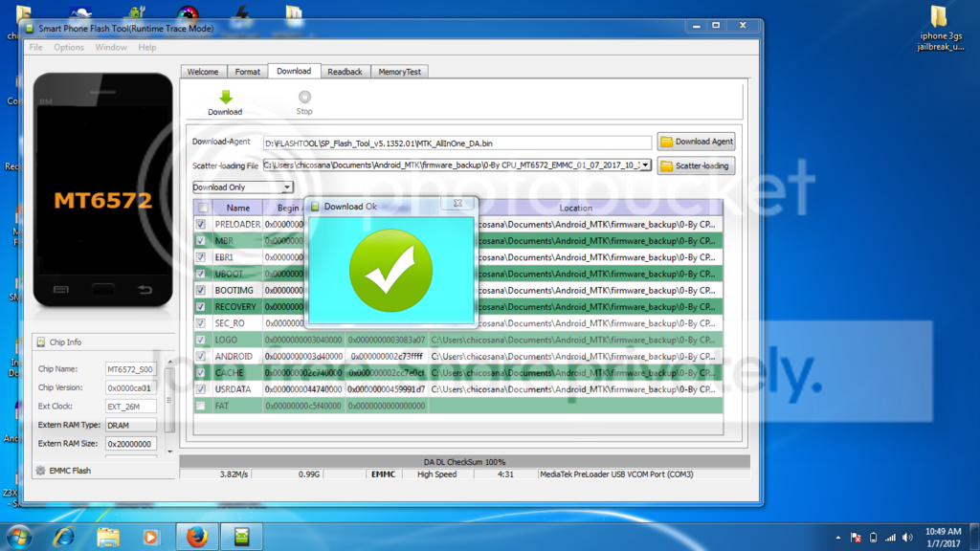Viewport: 980px width, 551px height.
Task: Enable the FAT partition checkbox
Action: pyautogui.click(x=201, y=406)
